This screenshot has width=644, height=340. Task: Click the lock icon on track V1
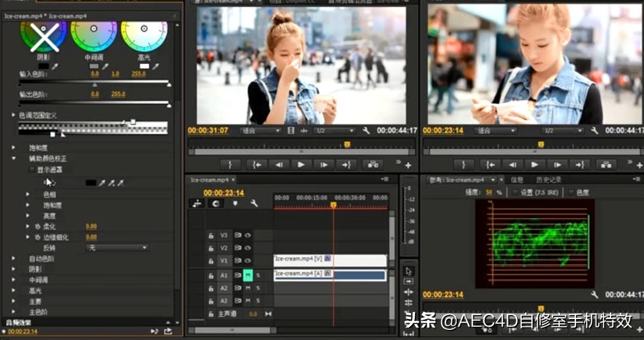tap(211, 261)
